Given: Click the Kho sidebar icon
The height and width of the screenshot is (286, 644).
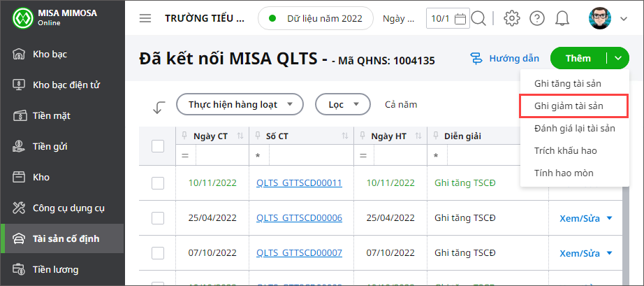Looking at the screenshot, I should tap(19, 178).
